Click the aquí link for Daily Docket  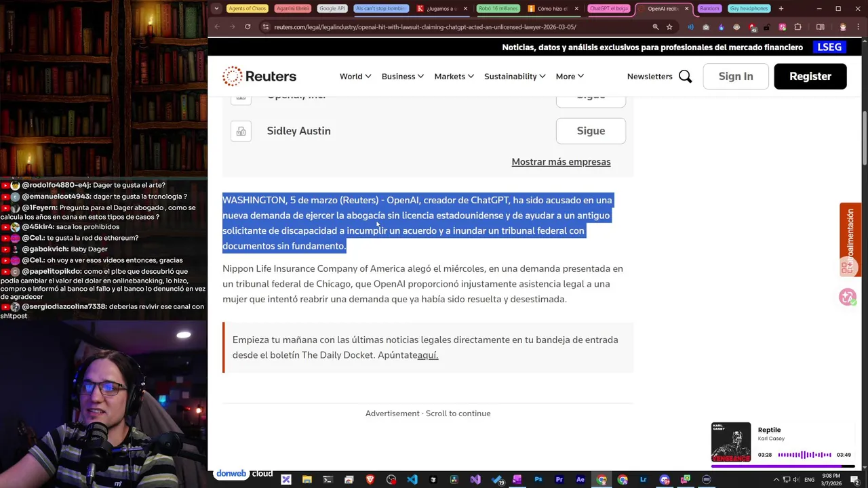click(x=428, y=355)
